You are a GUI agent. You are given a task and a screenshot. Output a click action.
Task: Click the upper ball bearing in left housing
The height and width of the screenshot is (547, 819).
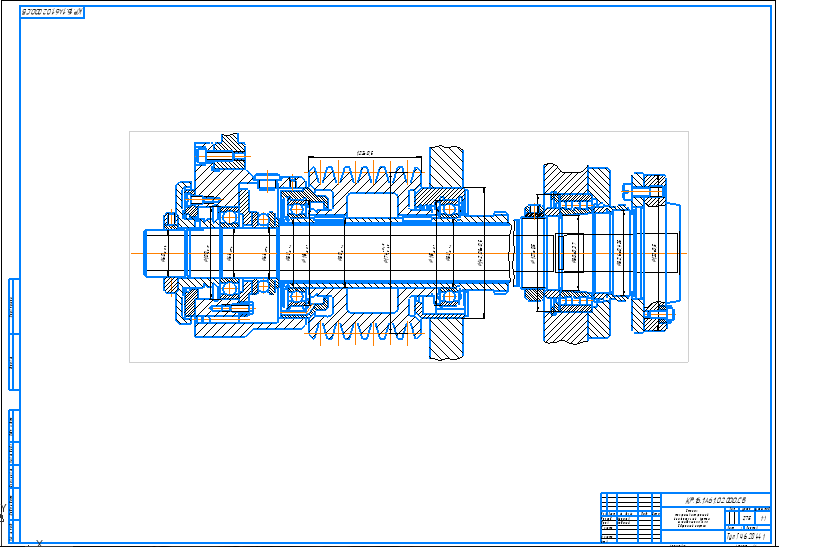click(230, 216)
